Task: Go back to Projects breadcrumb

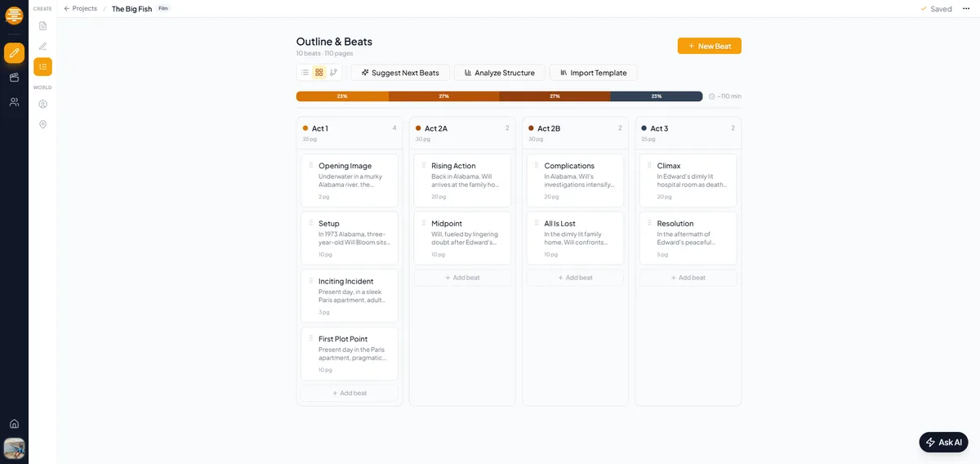Action: point(80,9)
